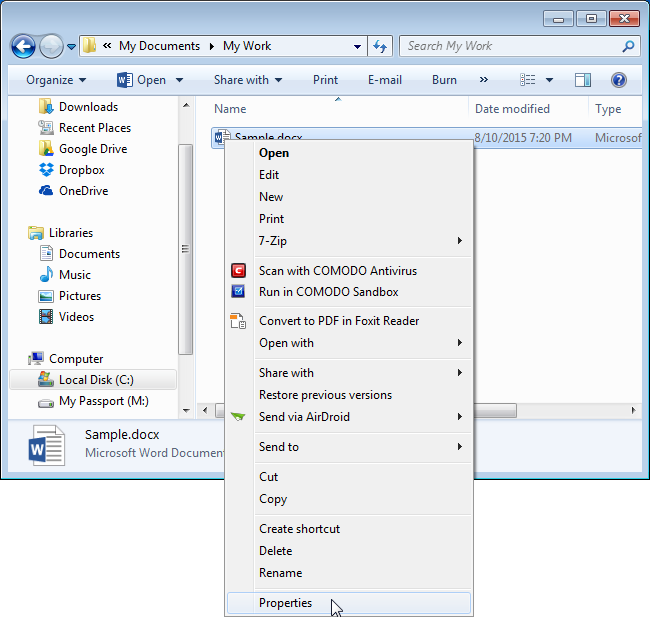This screenshot has width=650, height=617.
Task: Click the Back navigation arrow
Action: (x=23, y=46)
